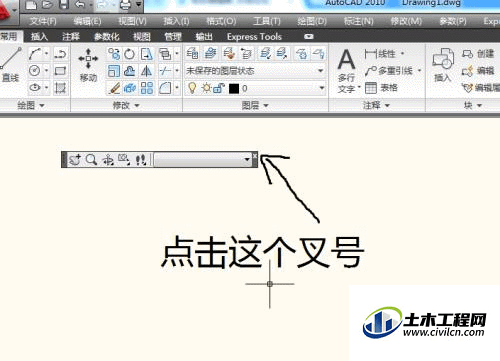
Task: Select the Rectangle tool
Action: [x=60, y=71]
